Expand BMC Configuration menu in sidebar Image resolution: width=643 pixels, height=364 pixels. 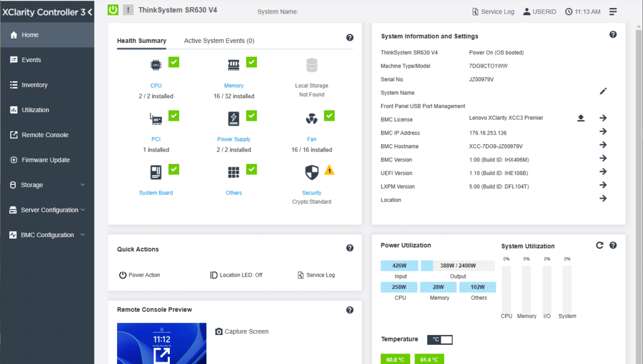(47, 234)
